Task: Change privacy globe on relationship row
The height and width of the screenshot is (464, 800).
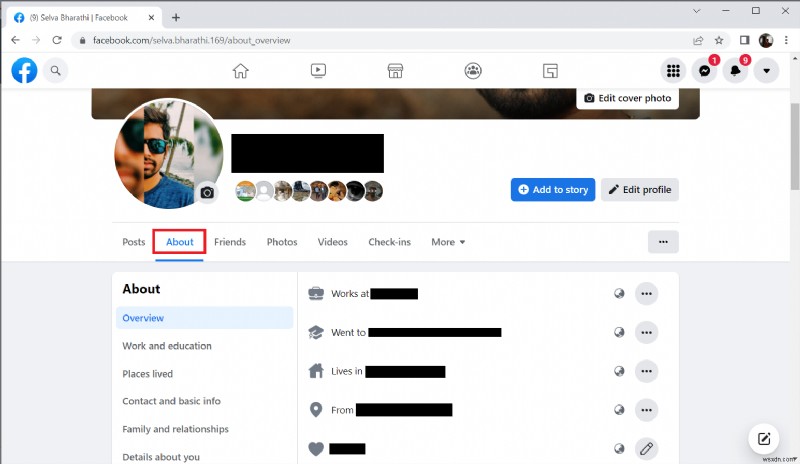Action: (619, 449)
